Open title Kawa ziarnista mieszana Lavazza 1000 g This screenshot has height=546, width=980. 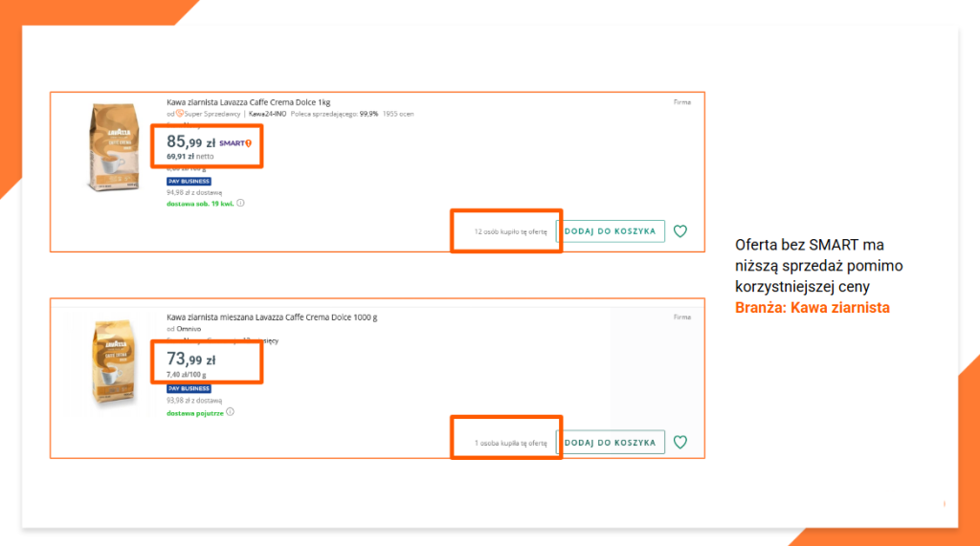pyautogui.click(x=272, y=317)
